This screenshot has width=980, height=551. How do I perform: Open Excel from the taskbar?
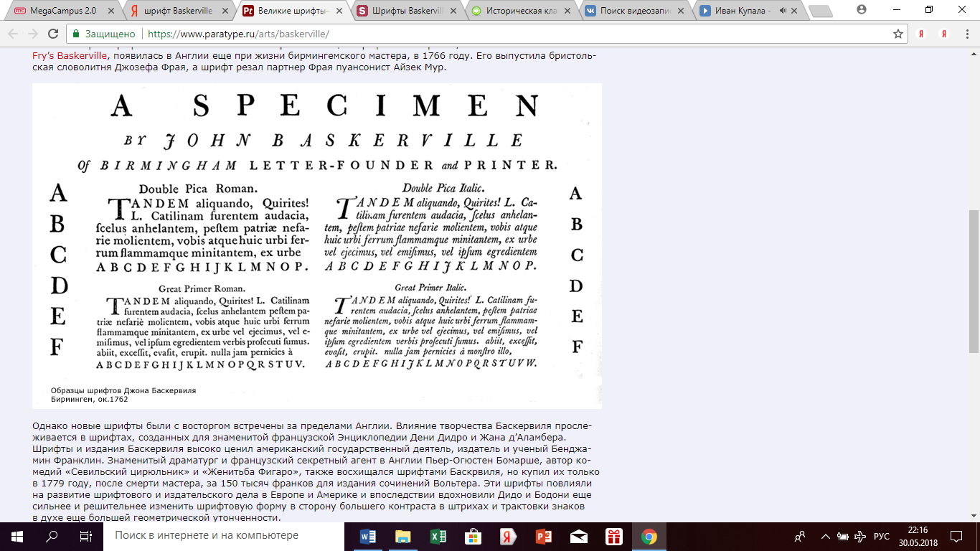438,536
